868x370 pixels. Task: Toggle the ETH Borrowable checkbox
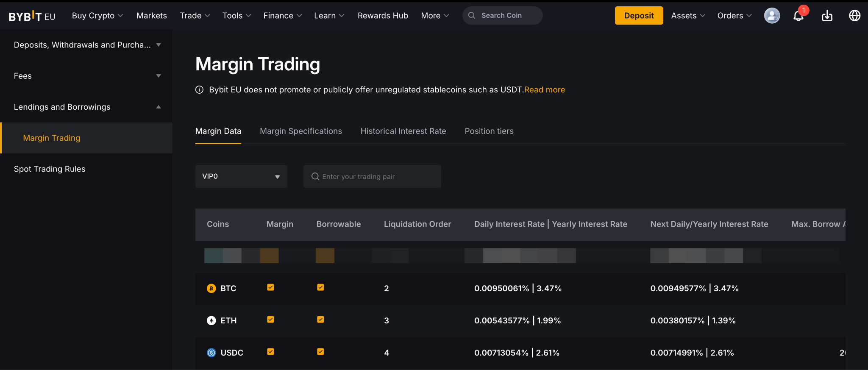coord(320,320)
